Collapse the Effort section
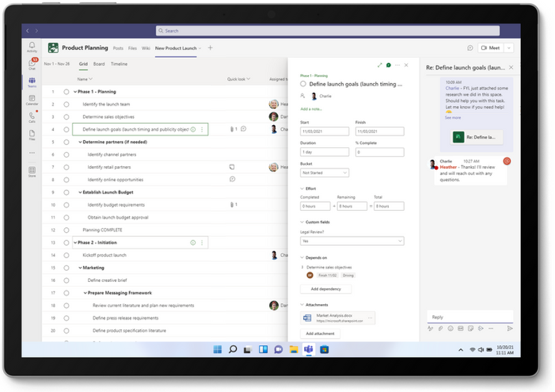Image resolution: width=555 pixels, height=392 pixels. 302,189
